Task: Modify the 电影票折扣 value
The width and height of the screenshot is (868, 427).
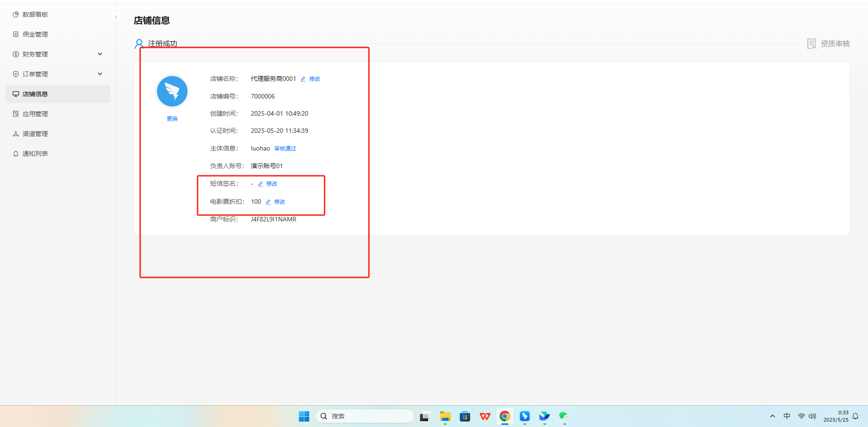Action: tap(275, 202)
